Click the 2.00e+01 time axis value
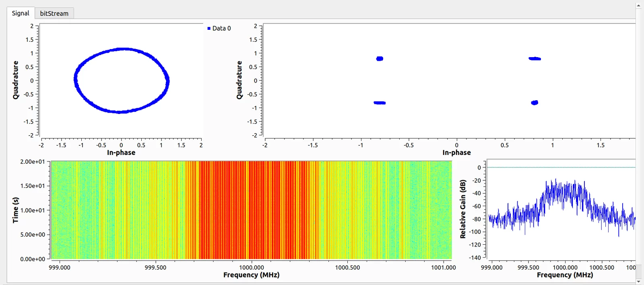The image size is (644, 285). [33, 161]
